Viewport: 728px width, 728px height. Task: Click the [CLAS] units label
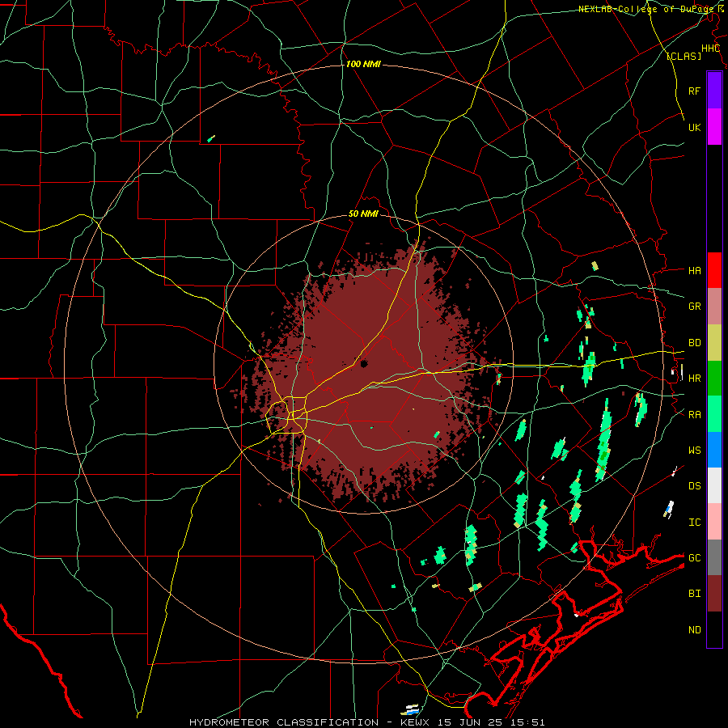[684, 56]
